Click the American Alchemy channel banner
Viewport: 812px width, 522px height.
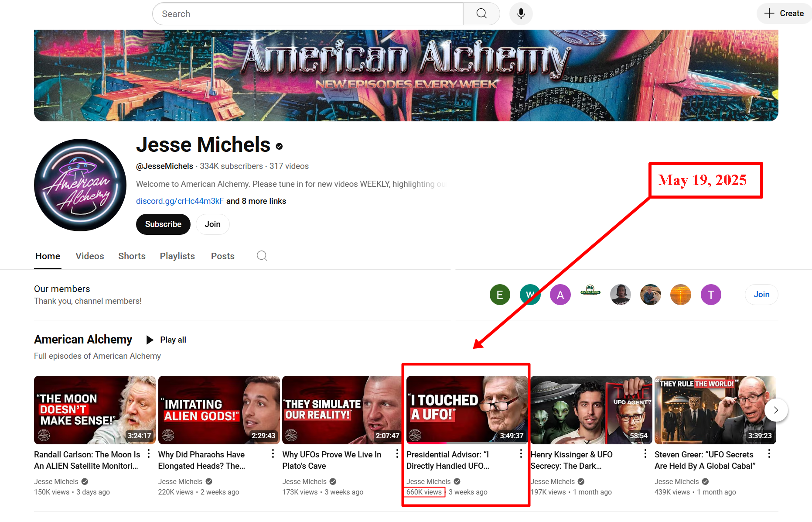coord(406,76)
